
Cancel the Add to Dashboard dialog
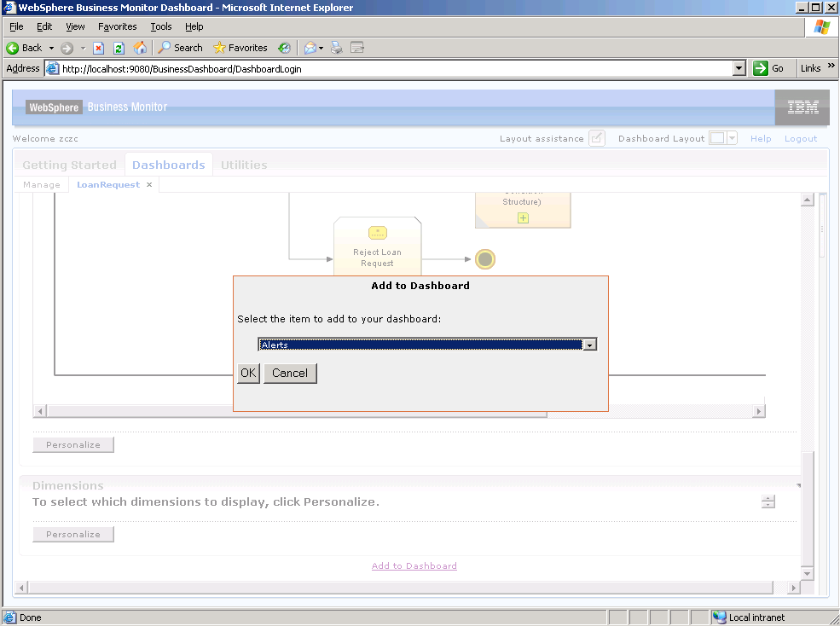point(290,373)
